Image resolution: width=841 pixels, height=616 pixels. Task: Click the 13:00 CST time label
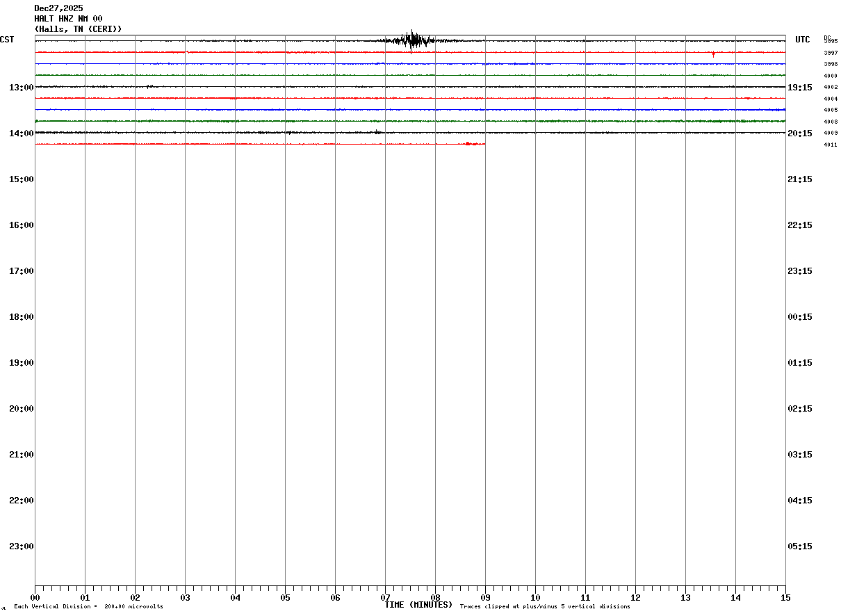click(x=22, y=88)
